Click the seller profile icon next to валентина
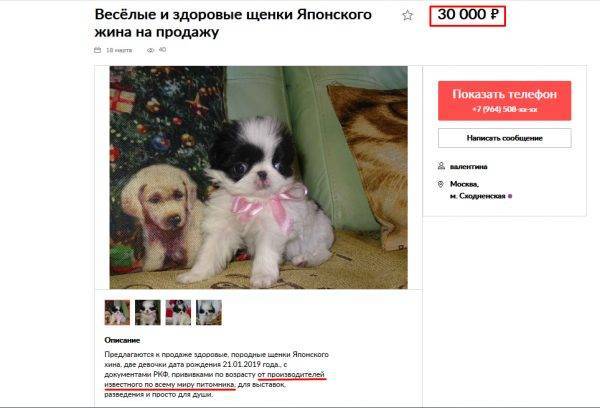The image size is (600, 408). (441, 166)
